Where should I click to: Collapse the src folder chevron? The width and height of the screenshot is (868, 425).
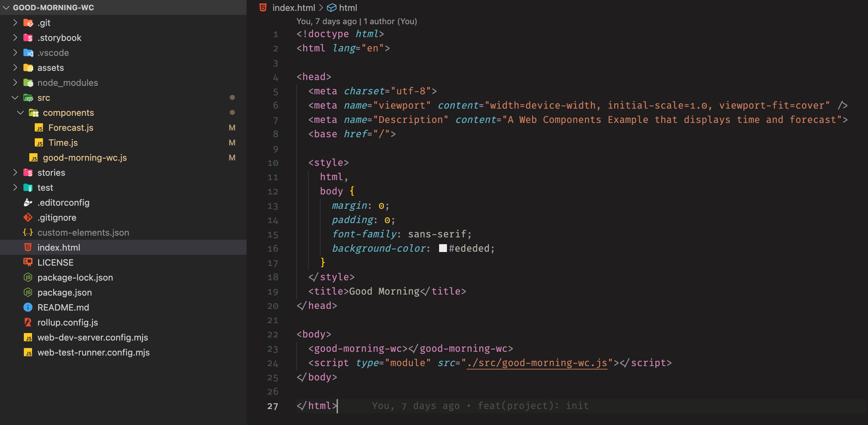point(15,98)
